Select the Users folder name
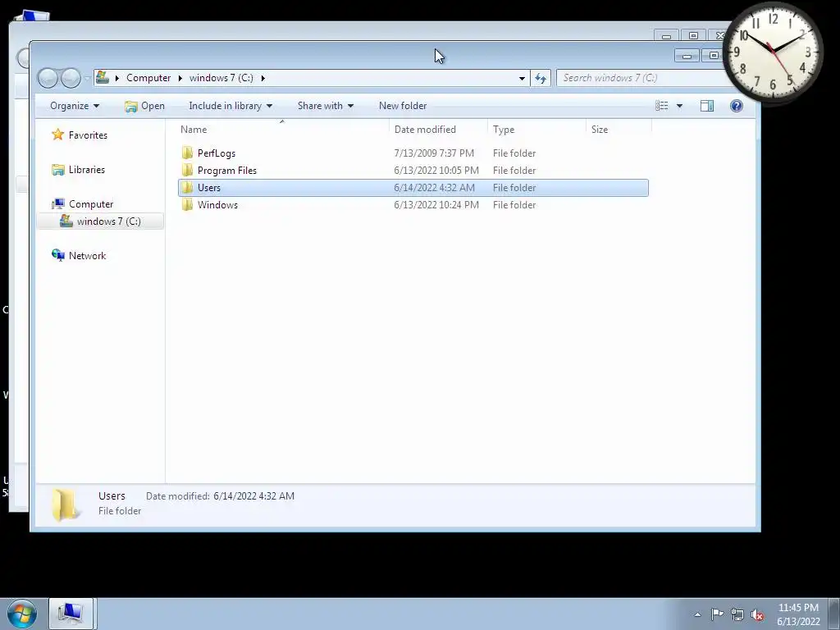The height and width of the screenshot is (630, 840). pos(209,188)
